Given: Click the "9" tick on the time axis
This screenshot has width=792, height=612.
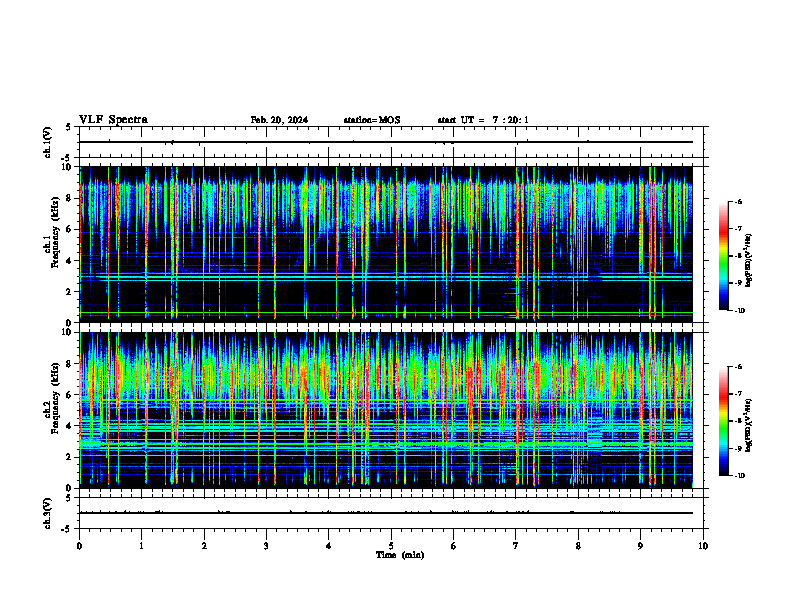Looking at the screenshot, I should [x=640, y=546].
